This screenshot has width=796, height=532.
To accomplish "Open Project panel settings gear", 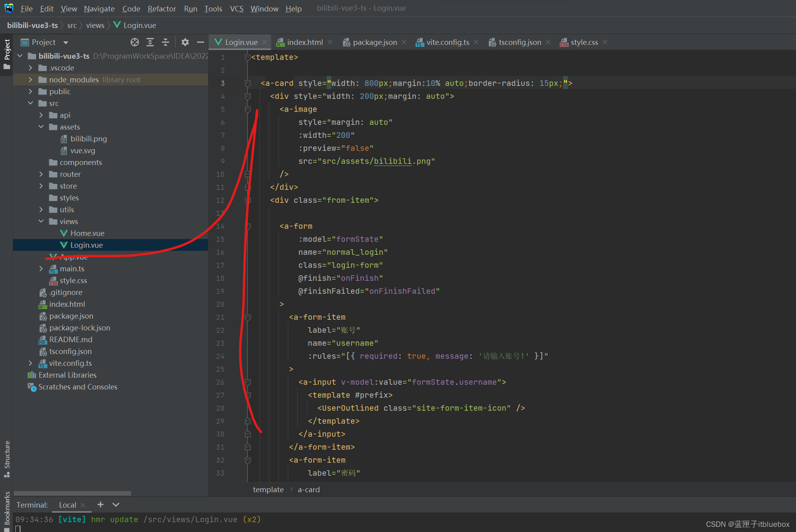I will tap(185, 42).
